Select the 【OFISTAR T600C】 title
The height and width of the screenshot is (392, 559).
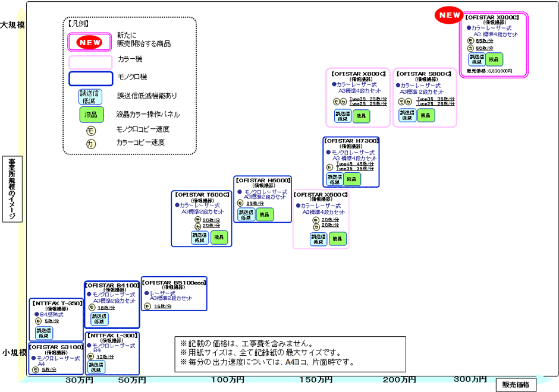click(202, 195)
